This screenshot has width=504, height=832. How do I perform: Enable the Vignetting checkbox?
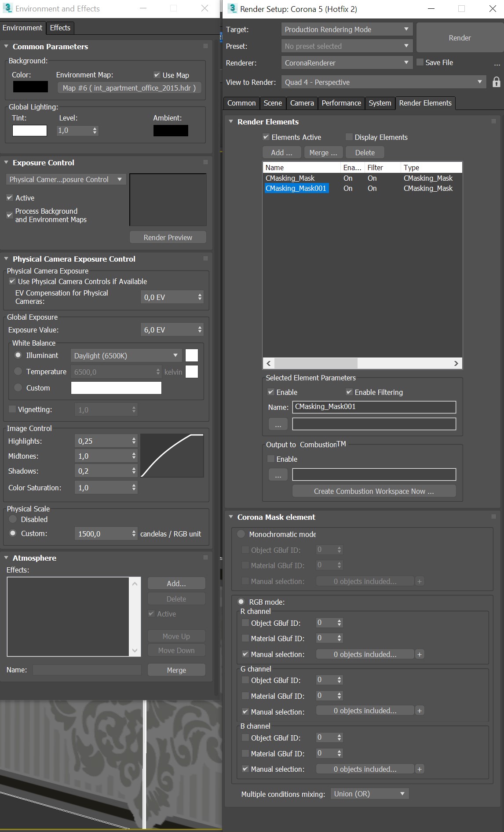12,409
